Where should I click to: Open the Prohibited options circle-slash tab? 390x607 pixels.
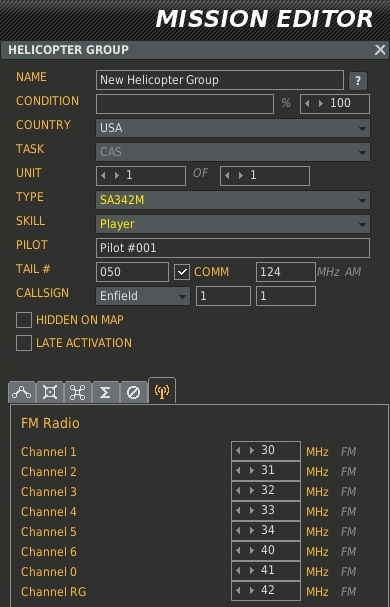(x=134, y=392)
